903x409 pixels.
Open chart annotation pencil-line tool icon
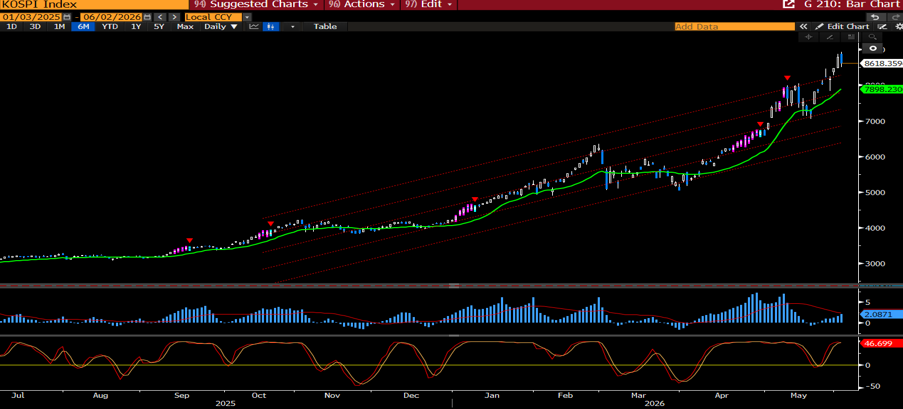point(882,26)
